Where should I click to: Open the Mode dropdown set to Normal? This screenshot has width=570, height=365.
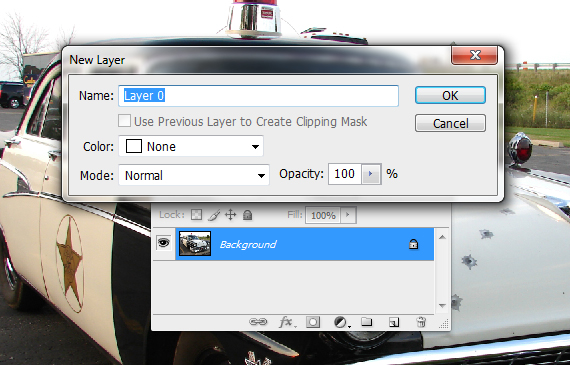[194, 175]
